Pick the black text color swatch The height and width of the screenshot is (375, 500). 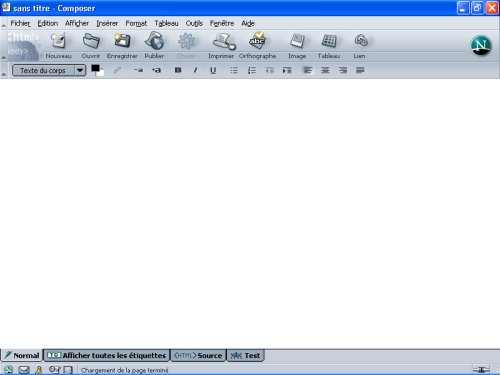95,68
